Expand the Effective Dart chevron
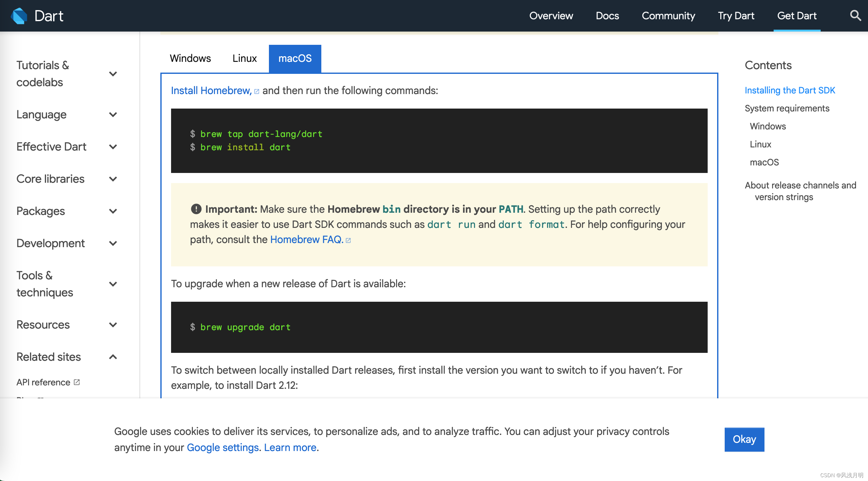This screenshot has height=481, width=868. (113, 147)
